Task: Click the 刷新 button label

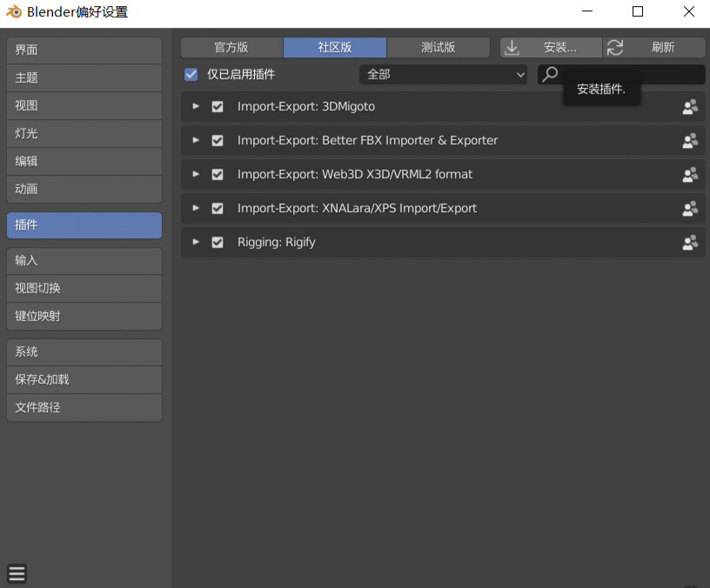Action: (663, 48)
